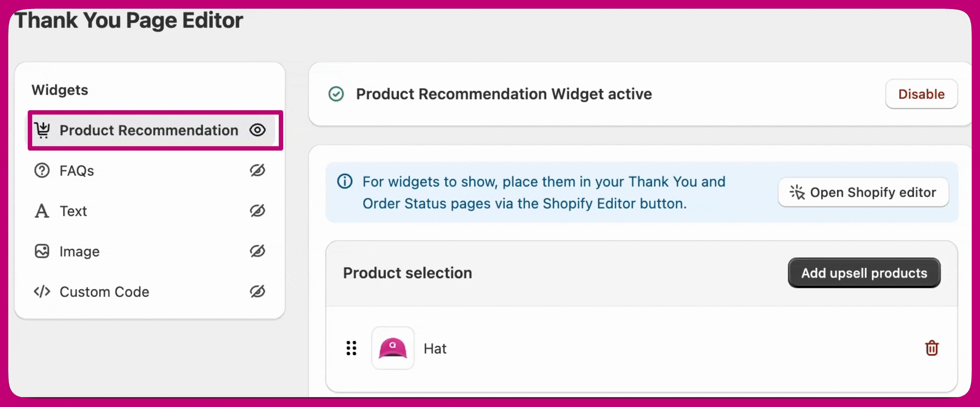Screen dimensions: 980x407
Task: Select the FAQs widget label
Action: 77,171
